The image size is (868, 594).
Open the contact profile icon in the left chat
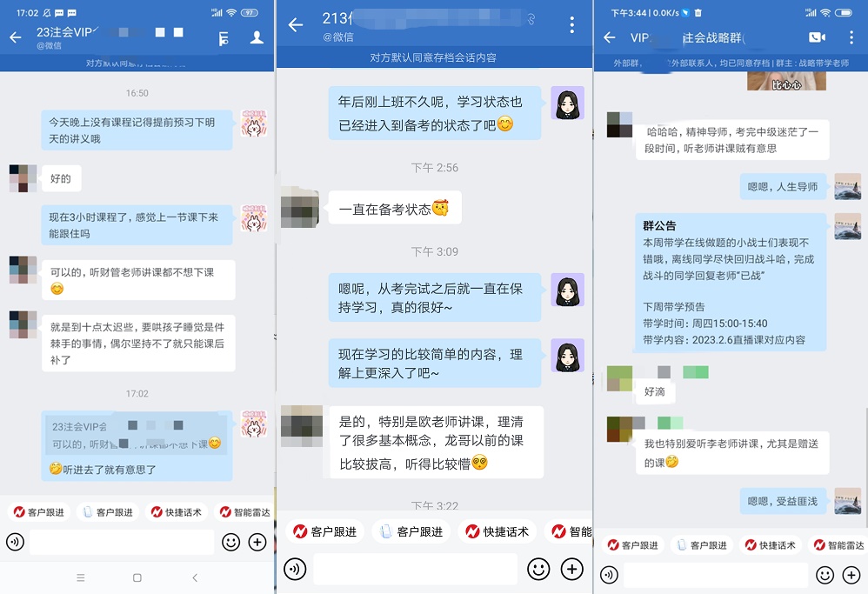[257, 37]
